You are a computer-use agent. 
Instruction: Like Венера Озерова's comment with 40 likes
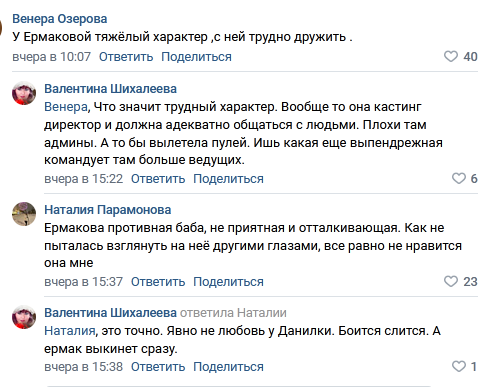pos(451,56)
